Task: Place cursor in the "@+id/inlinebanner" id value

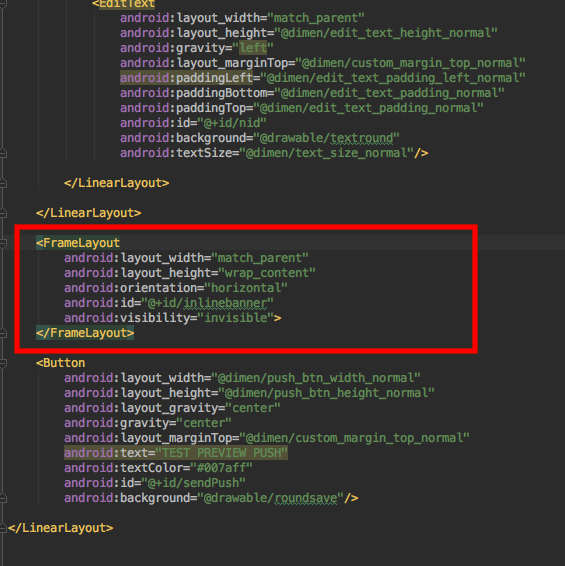Action: coord(207,303)
